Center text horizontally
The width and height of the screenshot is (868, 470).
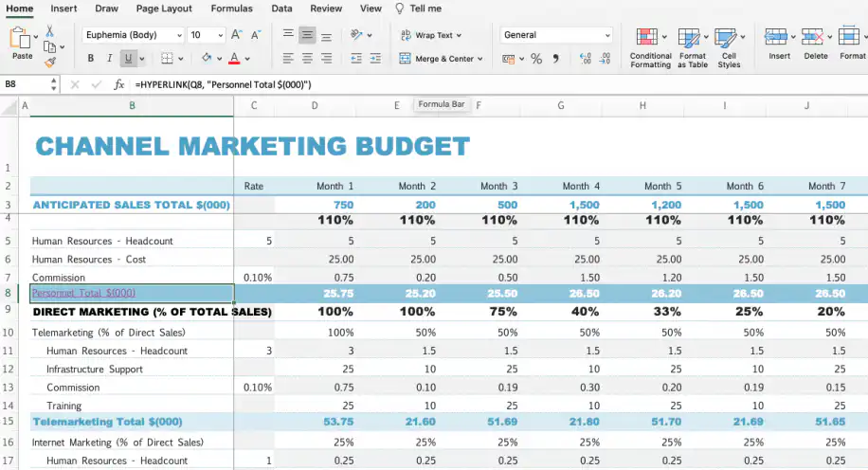[307, 58]
